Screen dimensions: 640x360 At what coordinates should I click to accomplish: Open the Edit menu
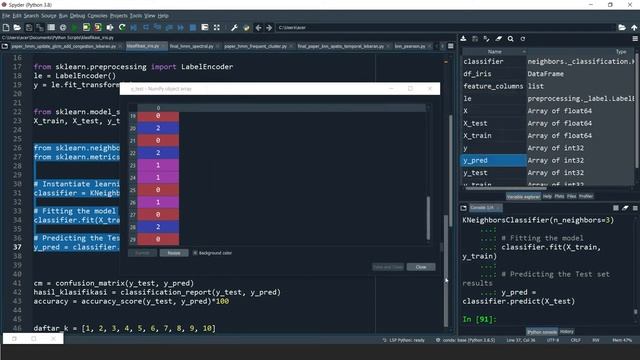click(17, 16)
